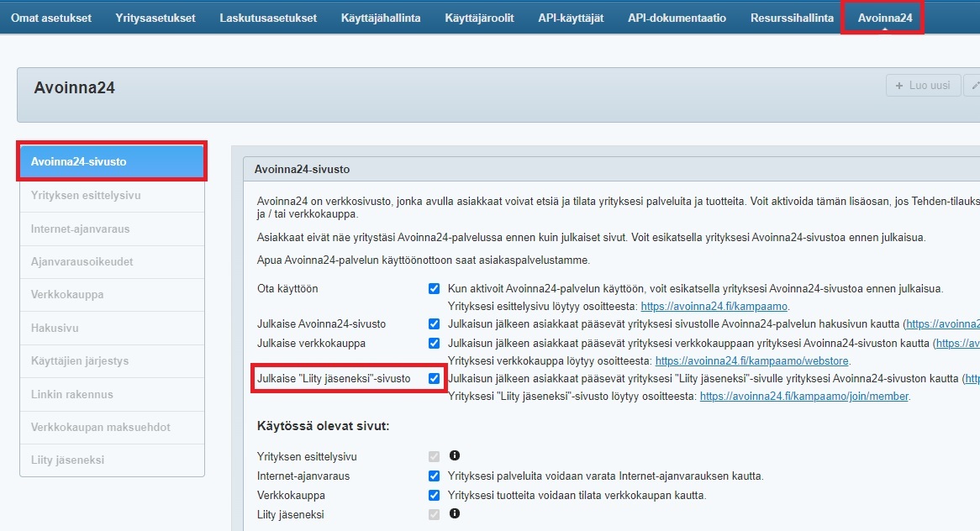Viewport: 980px width, 531px height.
Task: Toggle the Julkaise verkkokauppa checkbox
Action: pos(434,343)
